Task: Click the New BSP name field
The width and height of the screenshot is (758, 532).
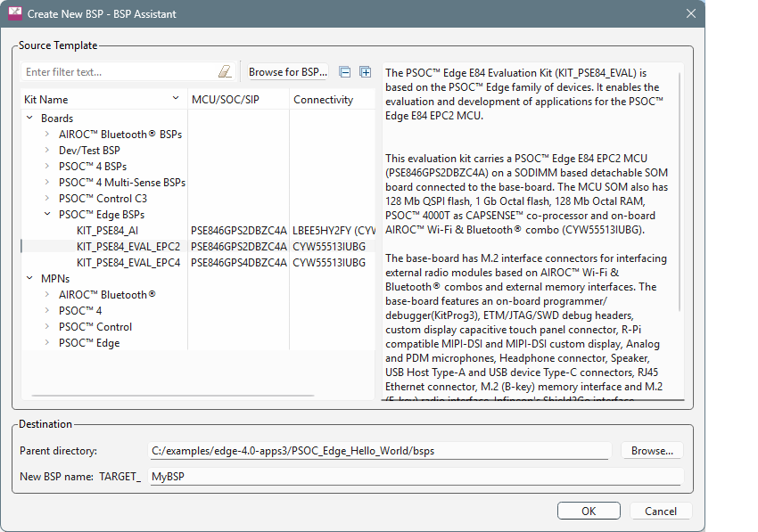Action: (416, 477)
